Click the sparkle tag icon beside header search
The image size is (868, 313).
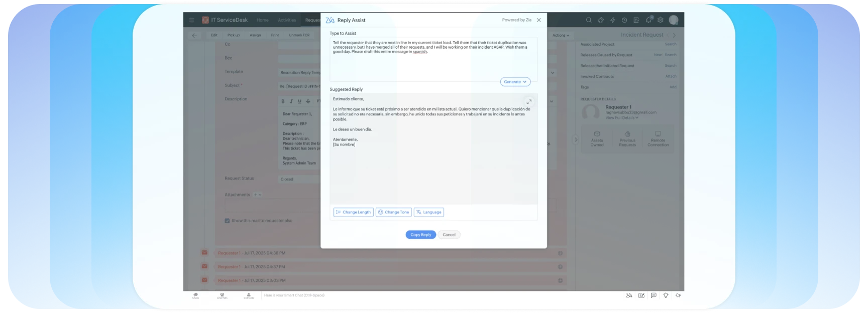tap(601, 20)
